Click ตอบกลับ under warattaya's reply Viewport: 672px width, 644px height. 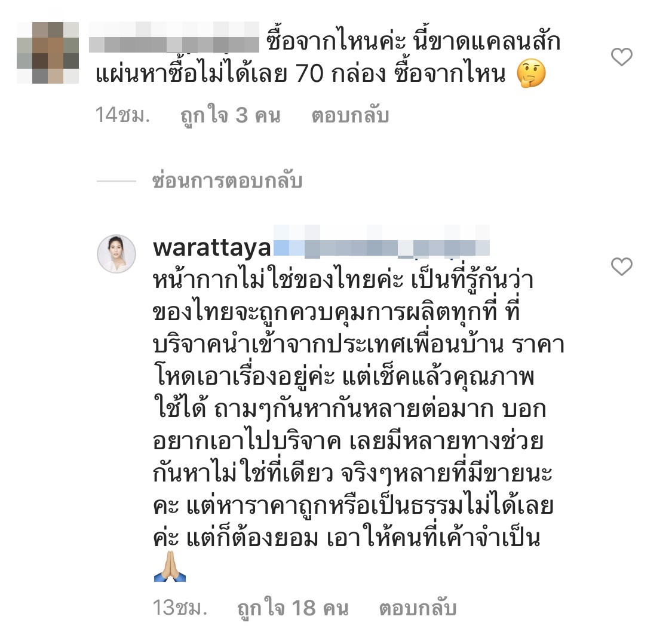(418, 608)
